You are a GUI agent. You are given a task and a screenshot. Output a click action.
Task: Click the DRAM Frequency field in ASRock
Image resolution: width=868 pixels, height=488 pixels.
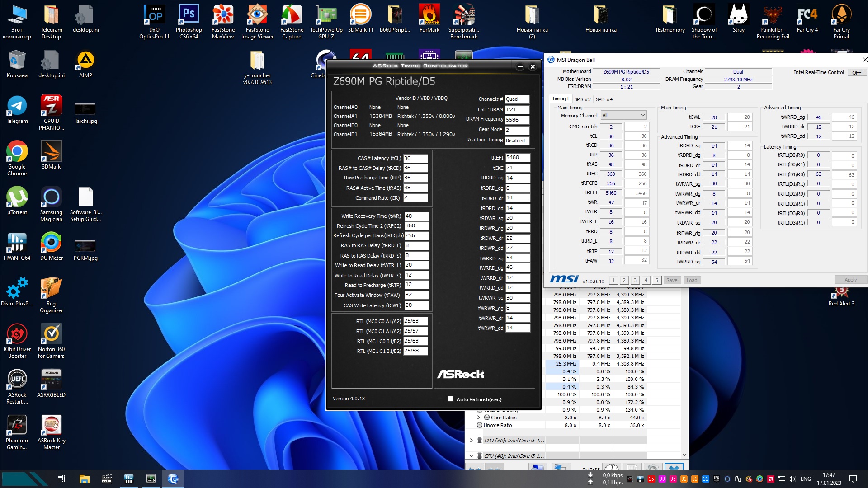[x=517, y=120]
